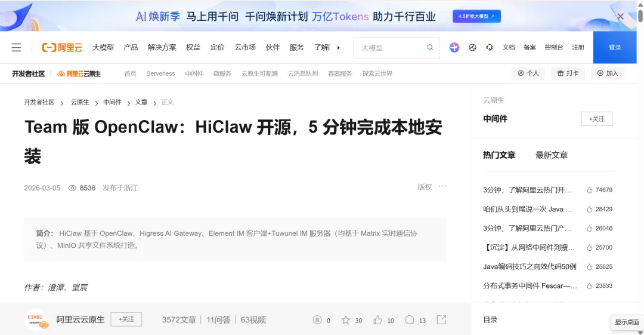Image resolution: width=644 pixels, height=335 pixels.
Task: Open the 云市场 navigation menu
Action: (x=245, y=47)
